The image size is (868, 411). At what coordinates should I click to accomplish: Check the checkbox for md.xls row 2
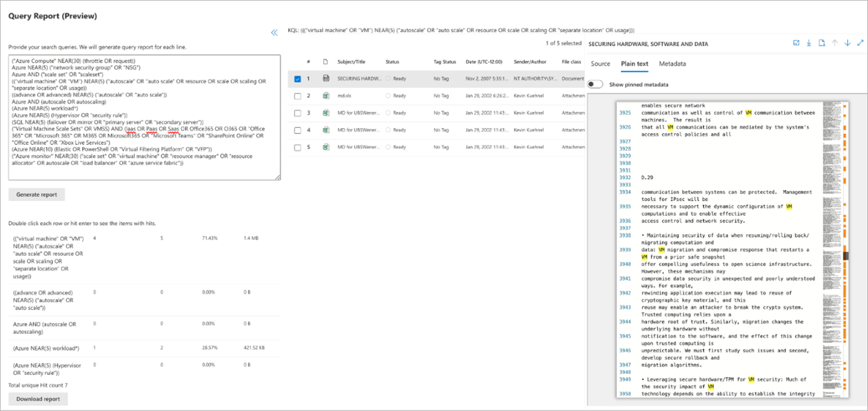pyautogui.click(x=297, y=96)
